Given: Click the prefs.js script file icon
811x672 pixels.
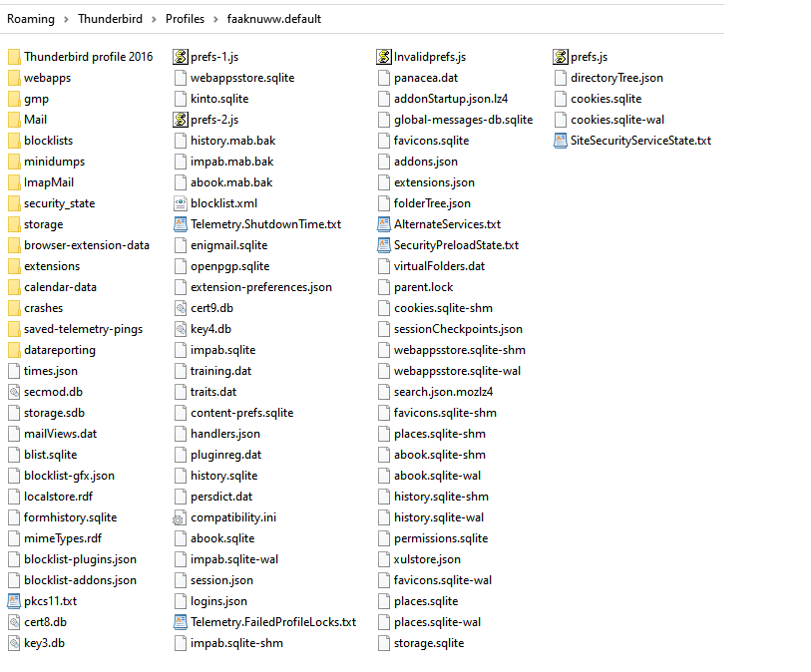Looking at the screenshot, I should point(561,57).
